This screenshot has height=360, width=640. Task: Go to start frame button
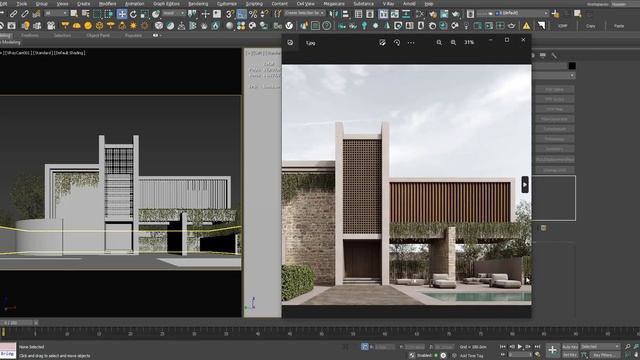503,347
